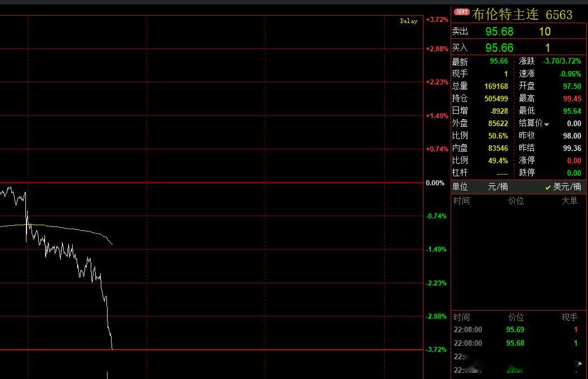Click the 现手 column header in tick list

569,317
